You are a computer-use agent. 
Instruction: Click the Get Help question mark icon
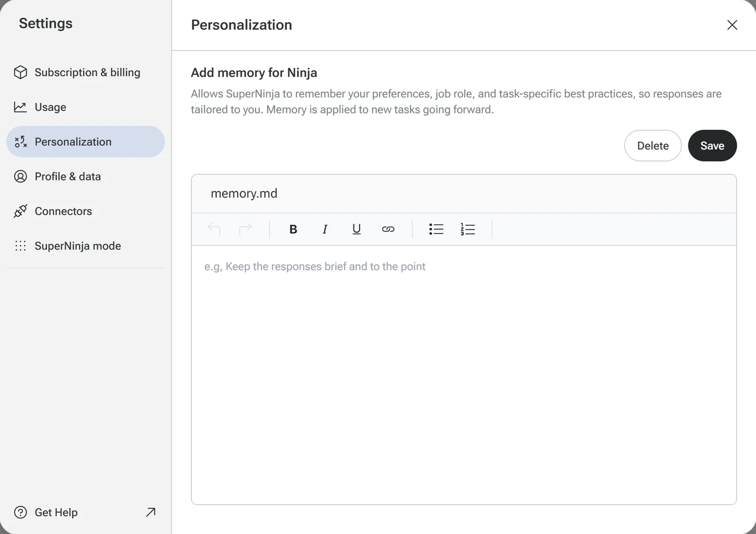pyautogui.click(x=20, y=512)
